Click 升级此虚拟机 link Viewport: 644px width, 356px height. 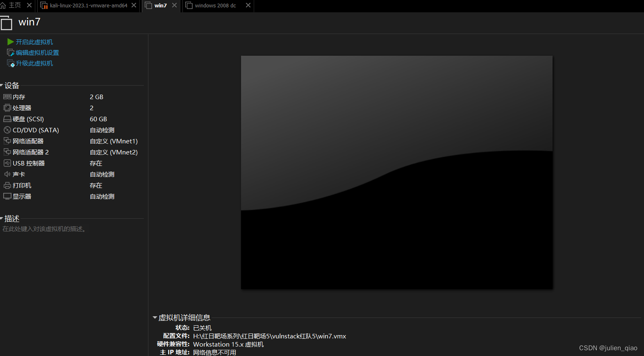[x=34, y=63]
